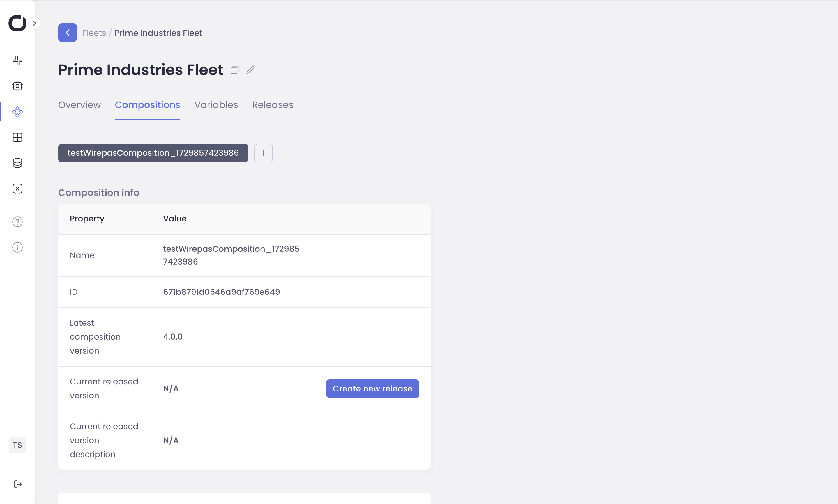Click the info circle icon in sidebar
Viewport: 838px width, 504px height.
pos(17,247)
